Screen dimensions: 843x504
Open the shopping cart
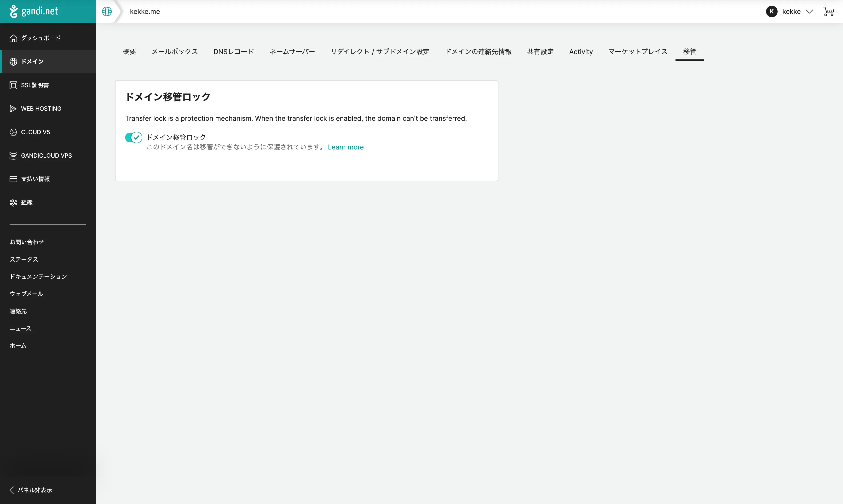(828, 11)
